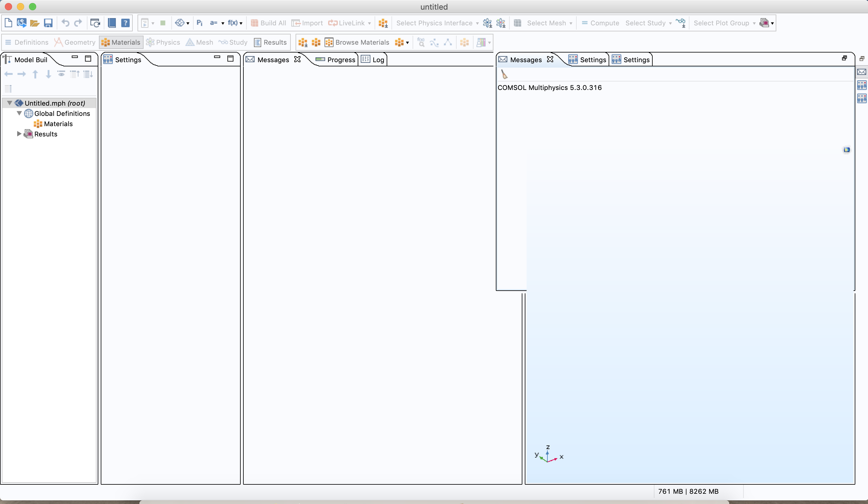Click the Open folder icon
The height and width of the screenshot is (504, 868).
34,23
